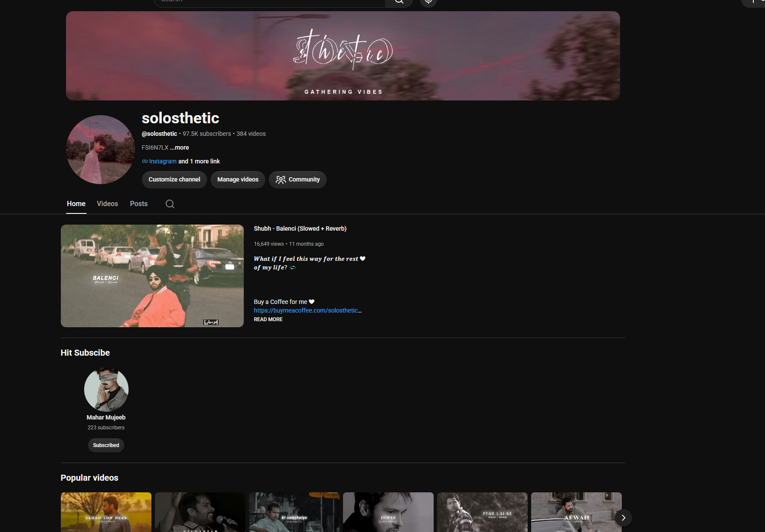The image size is (765, 532).
Task: Open the Posts tab
Action: (x=139, y=203)
